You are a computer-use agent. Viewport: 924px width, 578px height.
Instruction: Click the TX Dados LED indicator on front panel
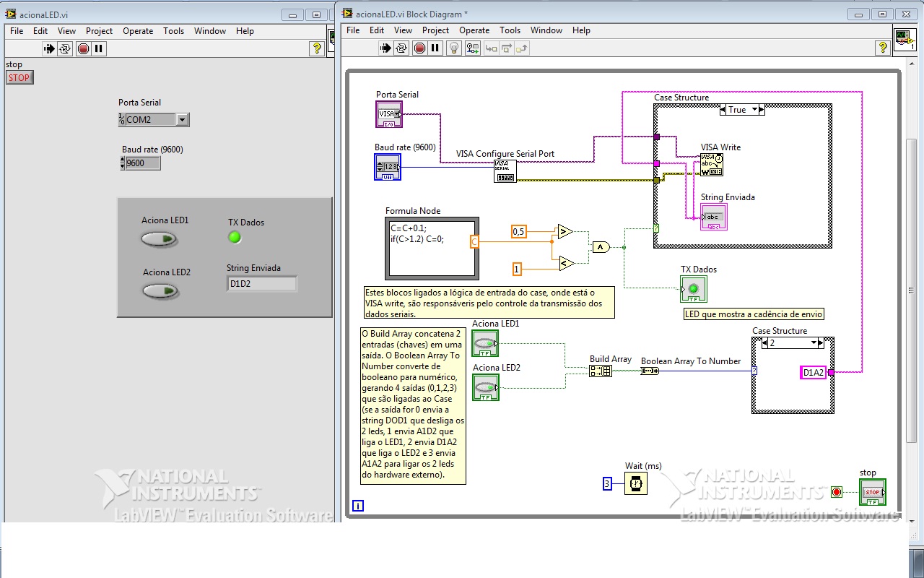(x=235, y=237)
